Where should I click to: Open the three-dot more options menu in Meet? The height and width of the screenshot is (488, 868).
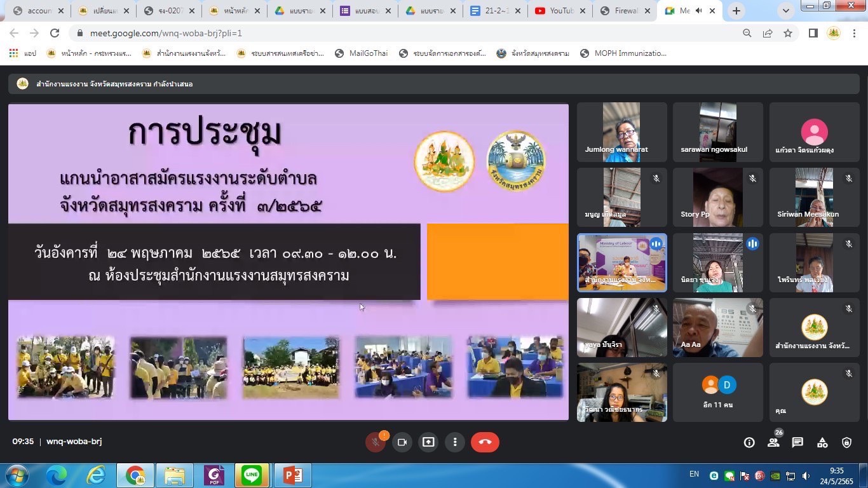(x=455, y=442)
